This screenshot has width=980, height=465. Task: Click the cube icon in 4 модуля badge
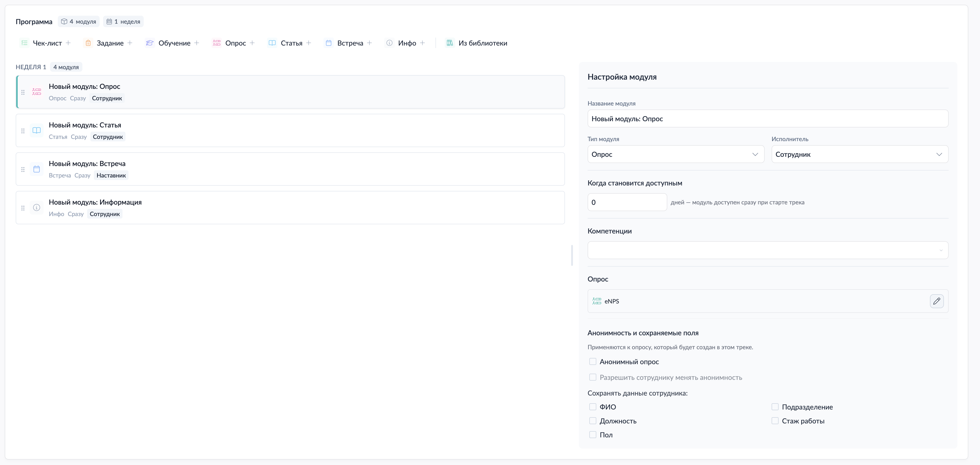tap(64, 21)
